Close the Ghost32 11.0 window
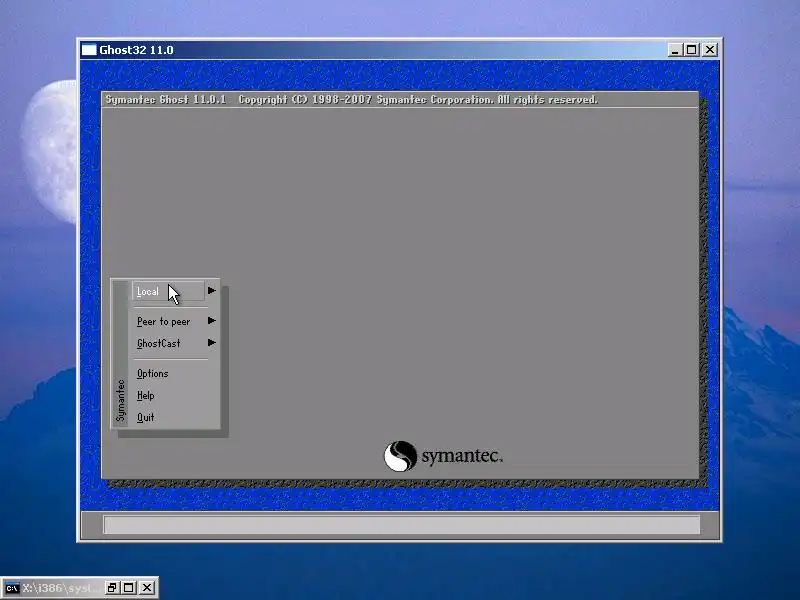 pos(710,49)
